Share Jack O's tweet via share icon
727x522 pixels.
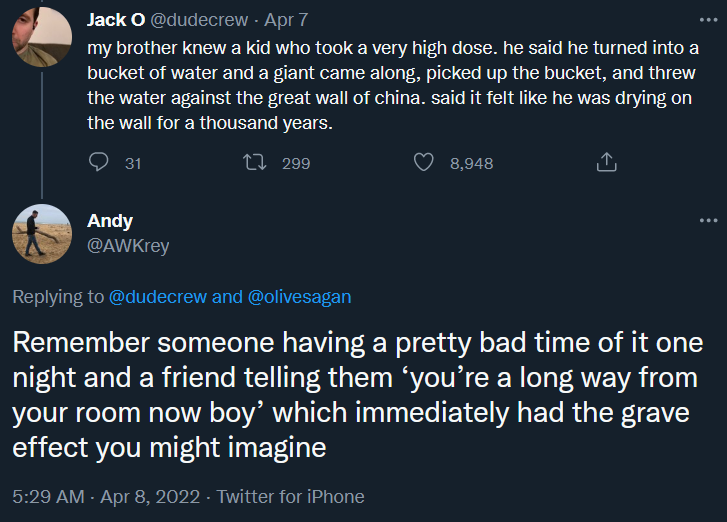(x=606, y=163)
